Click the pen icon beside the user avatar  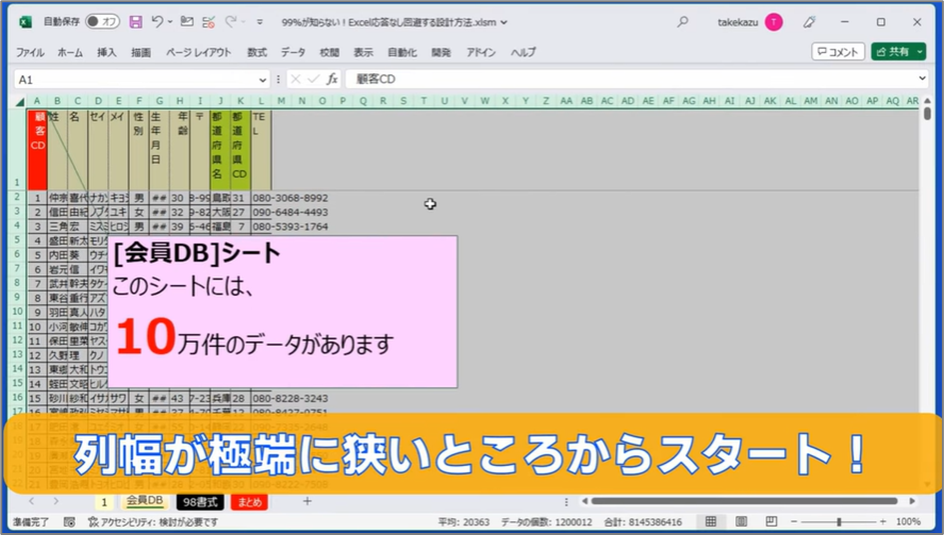810,21
